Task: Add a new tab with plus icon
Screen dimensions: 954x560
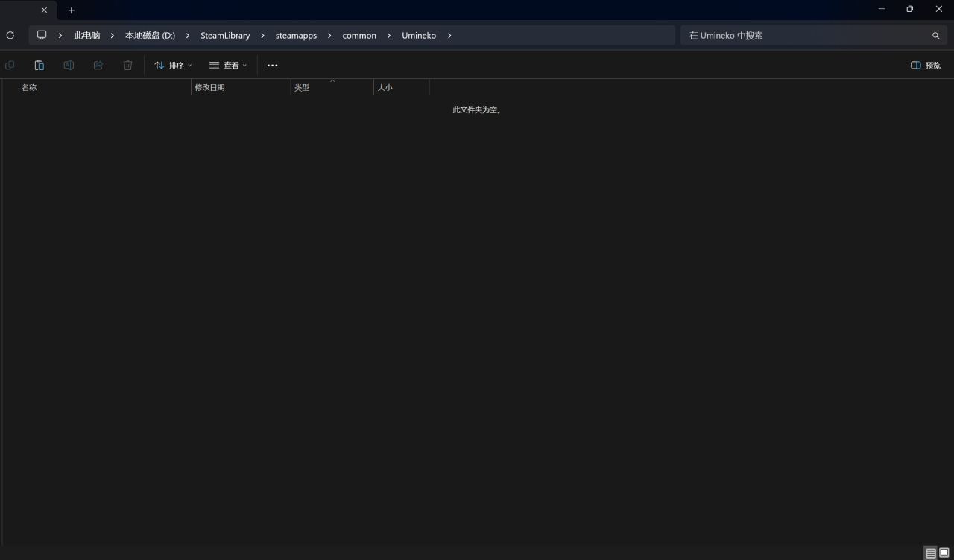Action: (72, 10)
